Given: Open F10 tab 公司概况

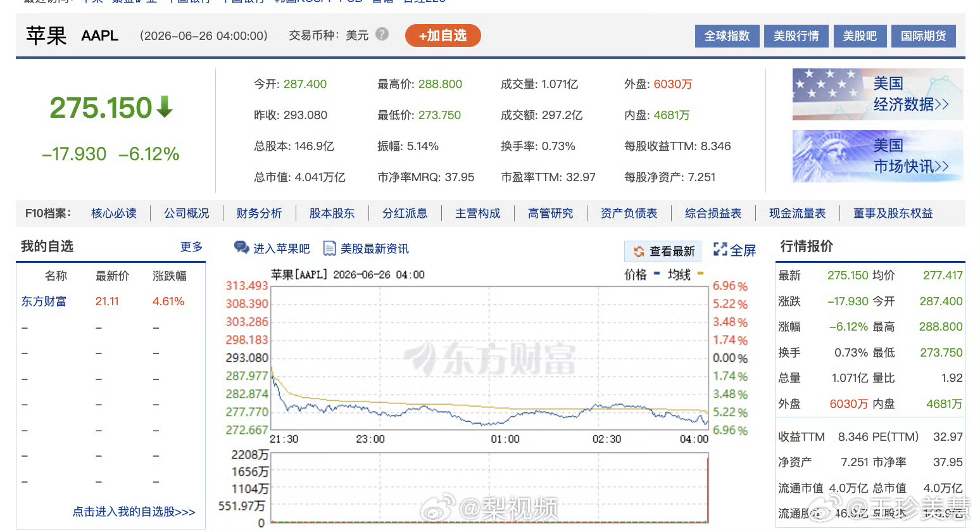Looking at the screenshot, I should 187,213.
